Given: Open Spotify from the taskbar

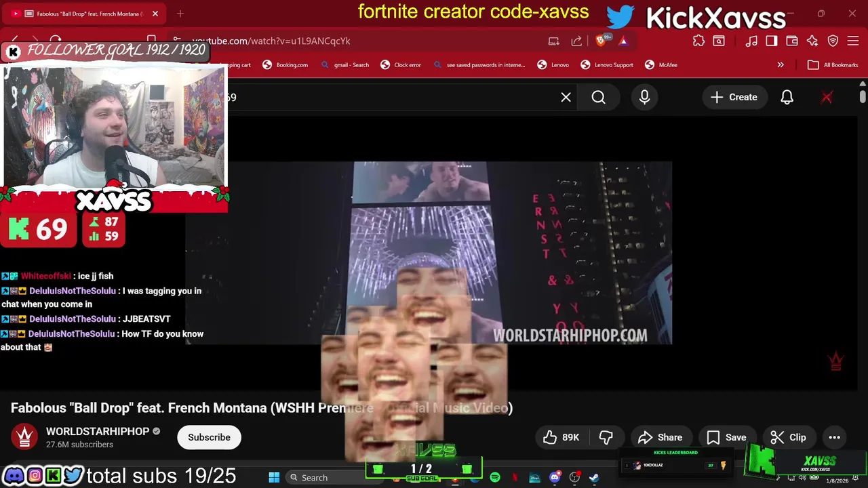Looking at the screenshot, I should click(495, 478).
